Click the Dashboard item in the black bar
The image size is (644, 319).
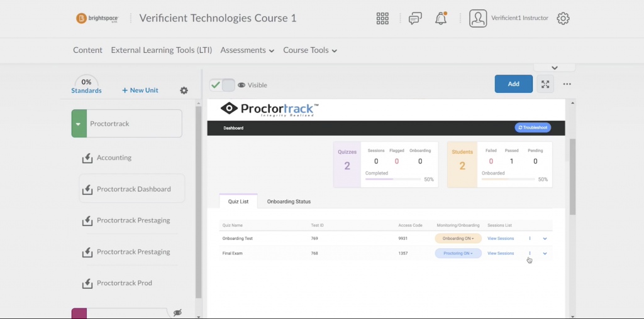point(233,128)
